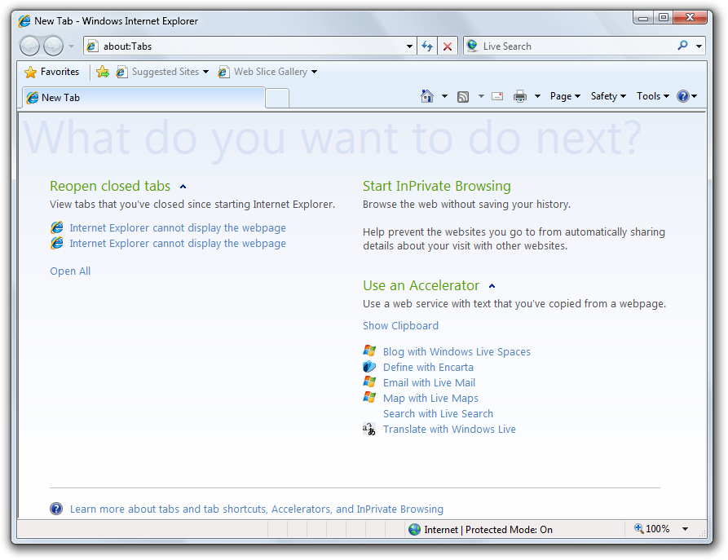Click Email with Live Mail link
The width and height of the screenshot is (728, 560).
click(429, 382)
